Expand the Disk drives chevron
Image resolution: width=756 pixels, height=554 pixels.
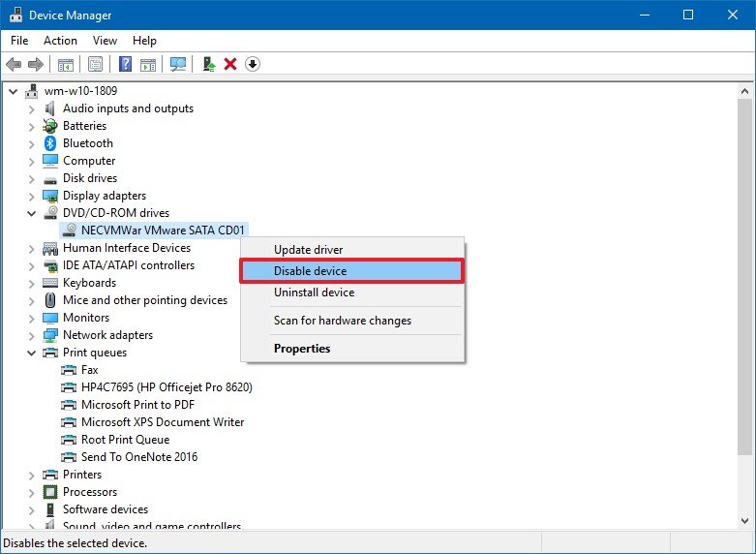tap(31, 179)
